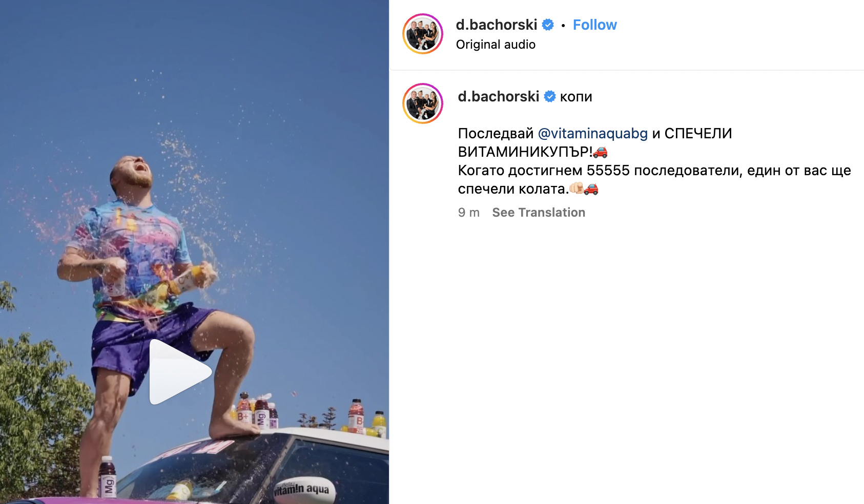864x504 pixels.
Task: Click the car emoji after ВИТАМИНИКУПЪР!
Action: click(600, 152)
